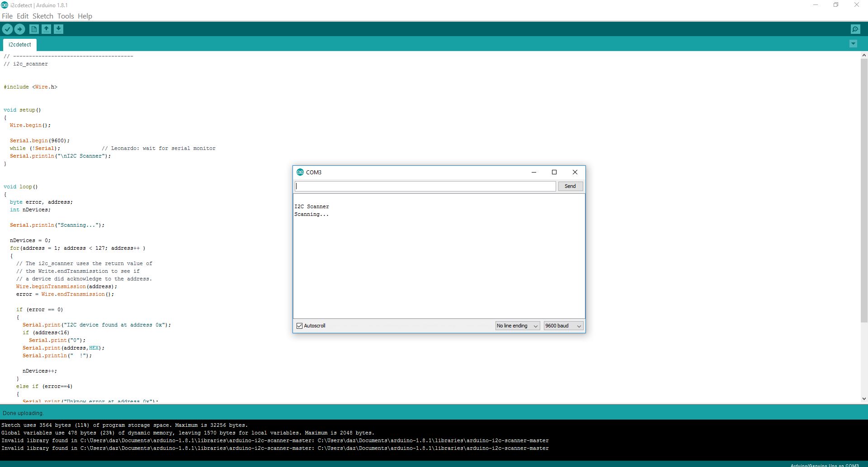Expand the tab options dropdown arrow
Image resolution: width=868 pixels, height=467 pixels.
(x=853, y=44)
